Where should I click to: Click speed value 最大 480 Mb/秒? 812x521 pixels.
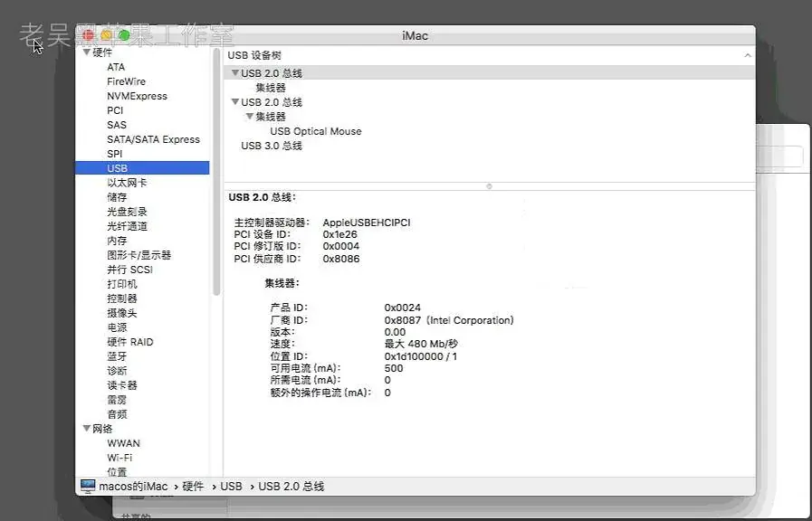(x=421, y=344)
